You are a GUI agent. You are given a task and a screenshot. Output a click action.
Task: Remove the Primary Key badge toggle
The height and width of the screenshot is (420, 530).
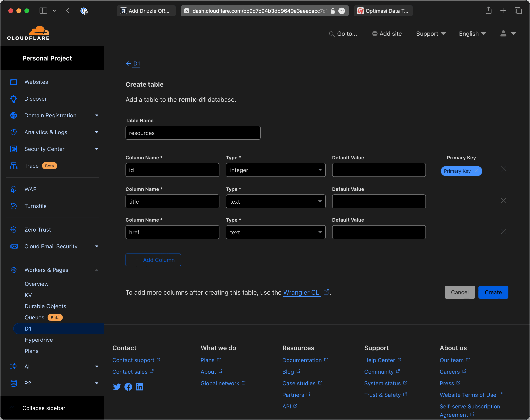(x=477, y=171)
